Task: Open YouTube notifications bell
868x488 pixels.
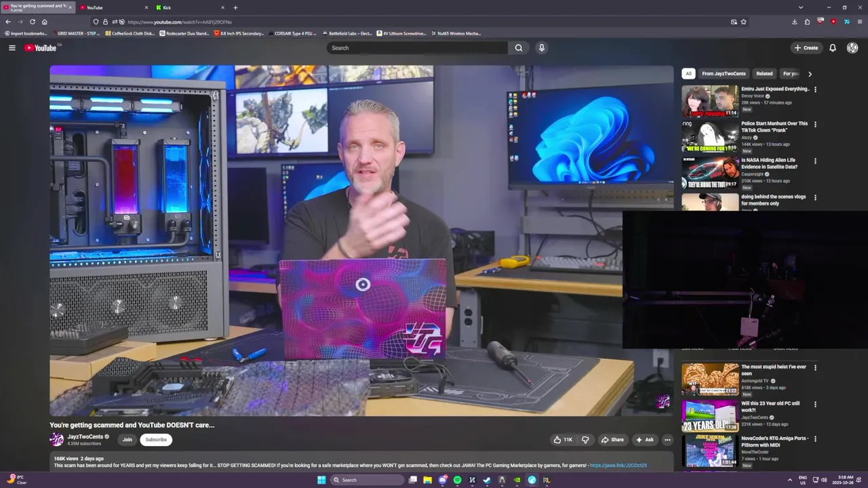Action: click(833, 47)
